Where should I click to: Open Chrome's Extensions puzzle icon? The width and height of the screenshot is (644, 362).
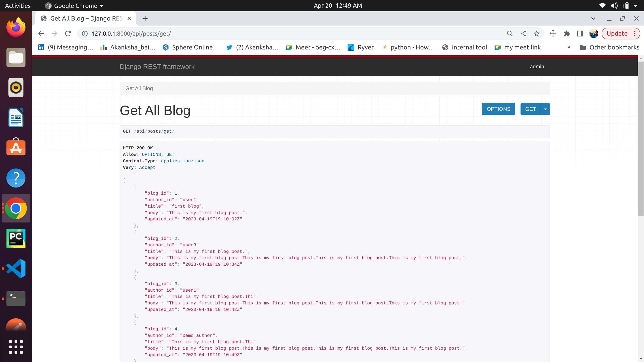coord(567,33)
